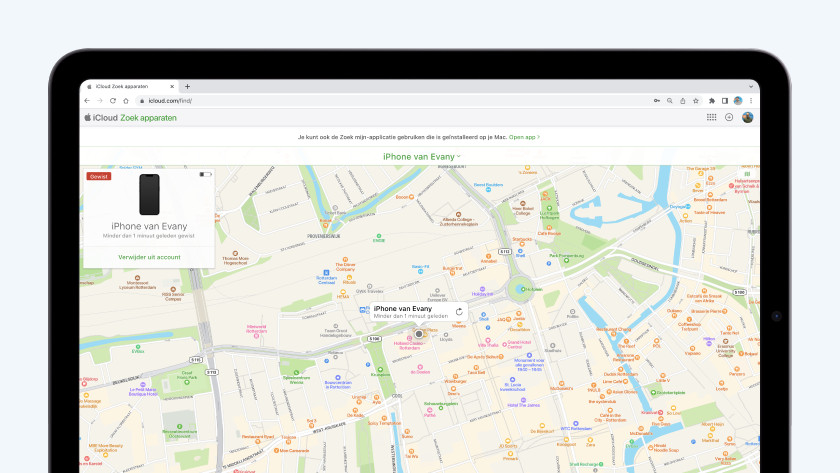Viewport: 840px width, 473px height.
Task: Open the browser home page icon
Action: click(x=126, y=101)
